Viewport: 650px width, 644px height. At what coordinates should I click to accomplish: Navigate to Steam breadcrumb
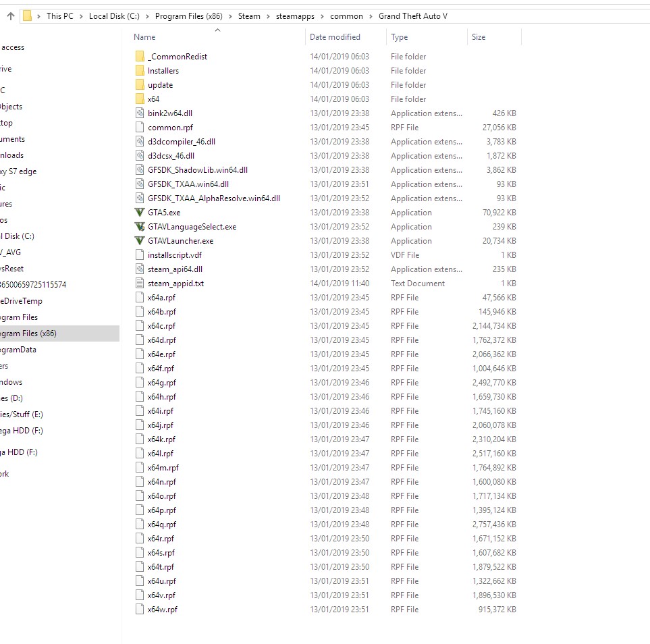249,16
